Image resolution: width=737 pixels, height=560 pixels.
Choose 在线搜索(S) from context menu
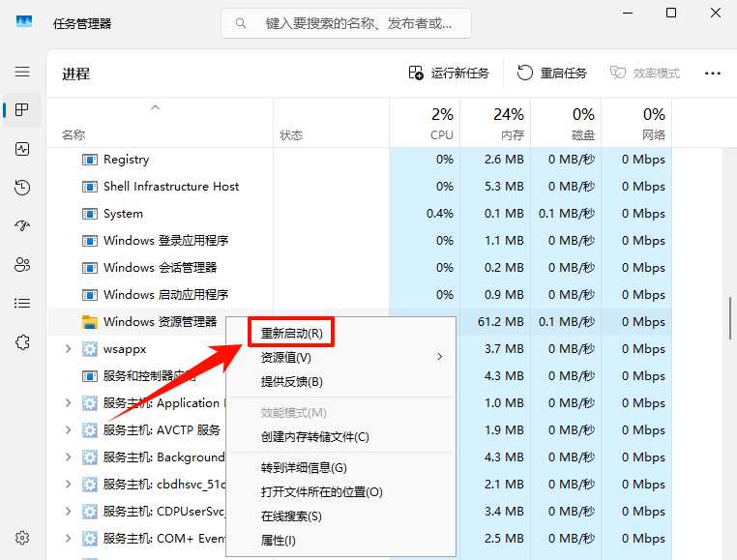(340, 516)
